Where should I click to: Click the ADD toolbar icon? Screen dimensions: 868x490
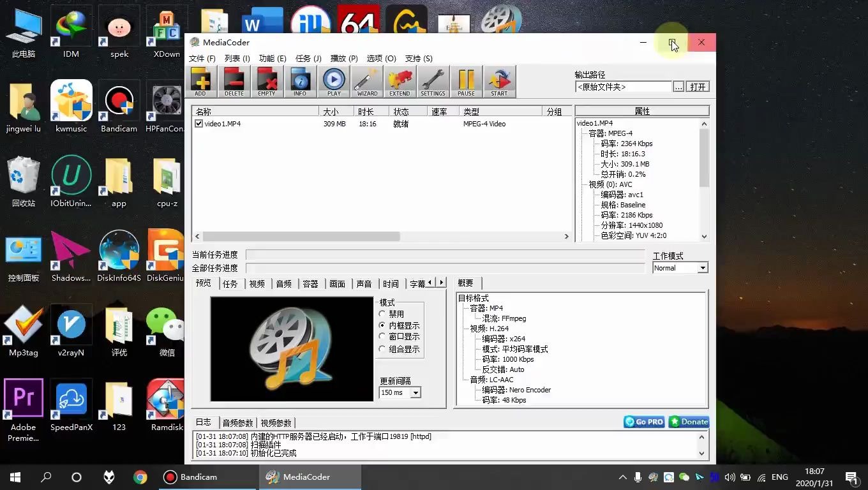pos(200,82)
